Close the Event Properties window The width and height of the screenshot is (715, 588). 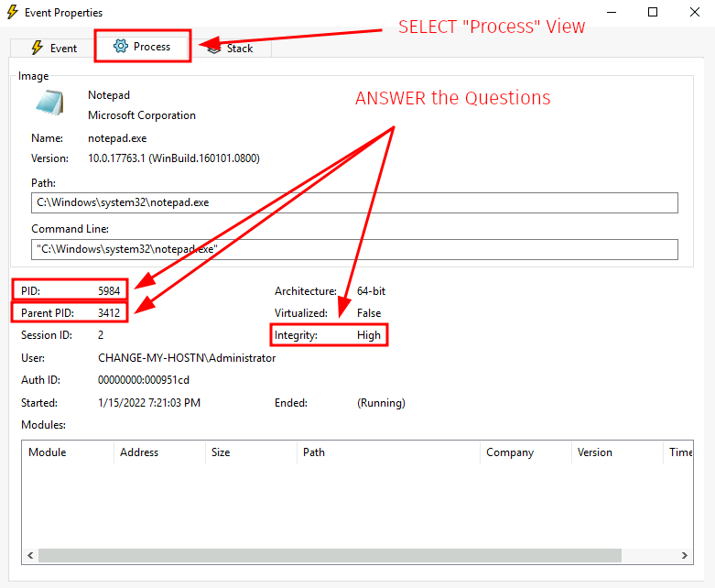tap(693, 13)
